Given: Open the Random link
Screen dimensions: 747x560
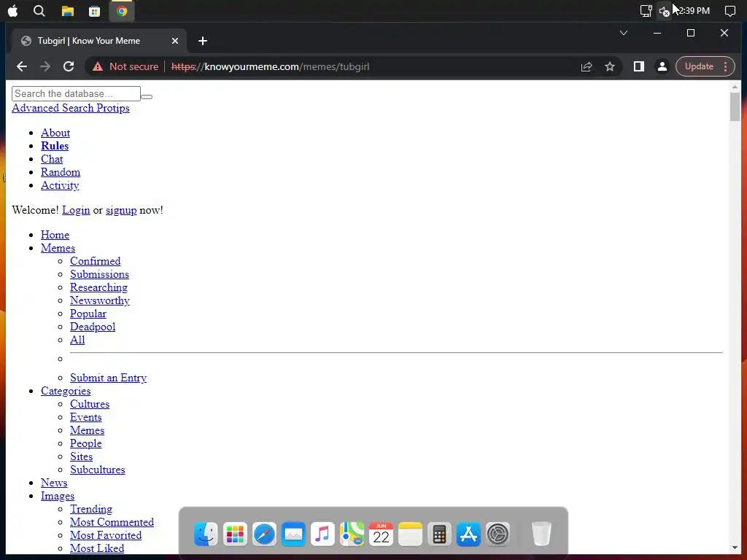Looking at the screenshot, I should 61,172.
